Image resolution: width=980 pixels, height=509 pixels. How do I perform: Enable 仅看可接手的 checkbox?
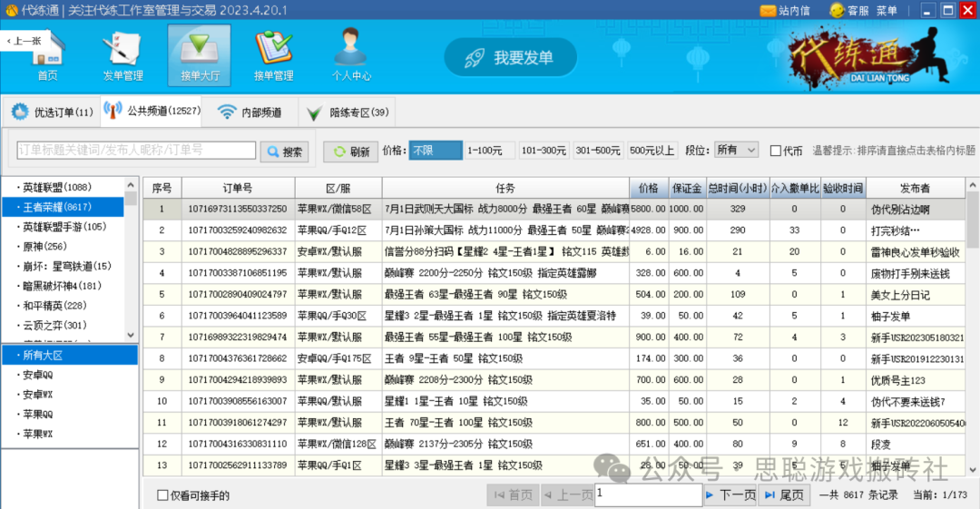point(163,495)
